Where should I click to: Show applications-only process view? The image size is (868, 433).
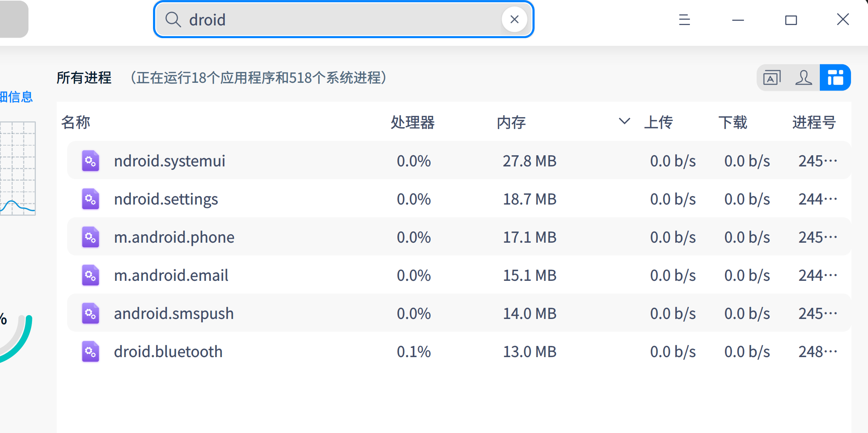point(772,78)
